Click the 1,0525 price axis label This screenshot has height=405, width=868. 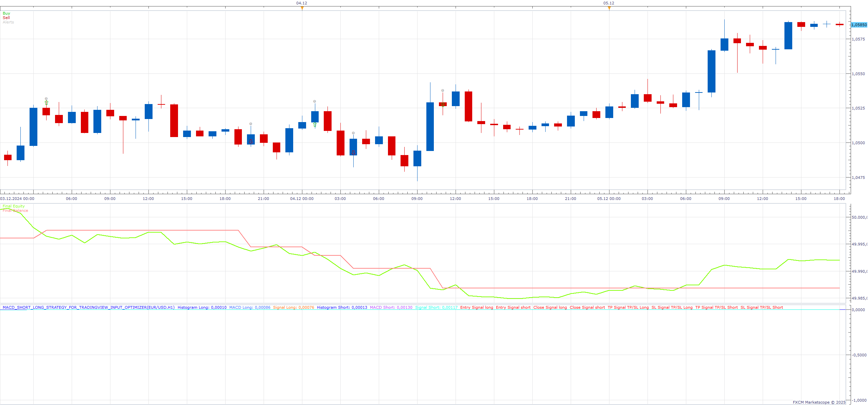pos(858,108)
